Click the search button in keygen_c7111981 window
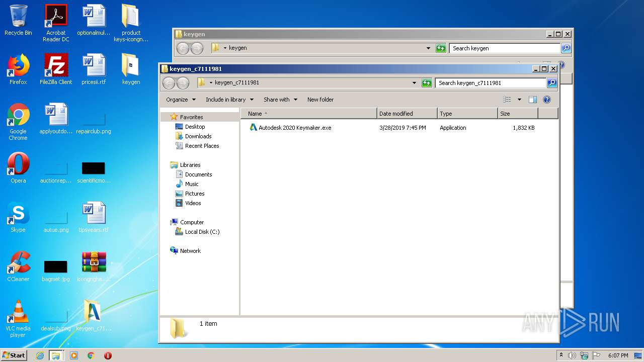The image size is (644, 362). [x=552, y=83]
